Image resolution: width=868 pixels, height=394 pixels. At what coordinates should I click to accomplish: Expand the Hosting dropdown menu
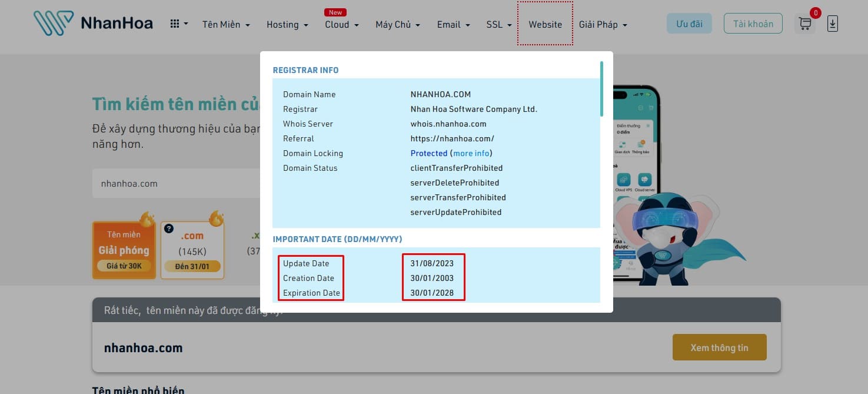(x=287, y=25)
